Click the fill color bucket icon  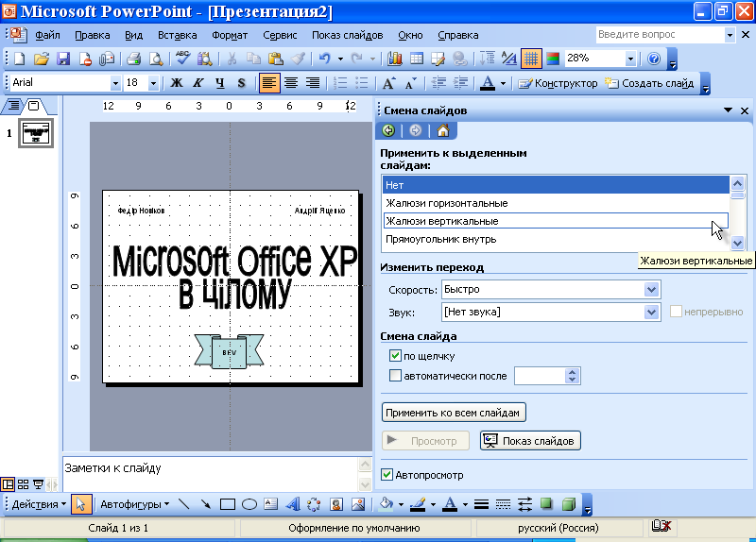[386, 504]
